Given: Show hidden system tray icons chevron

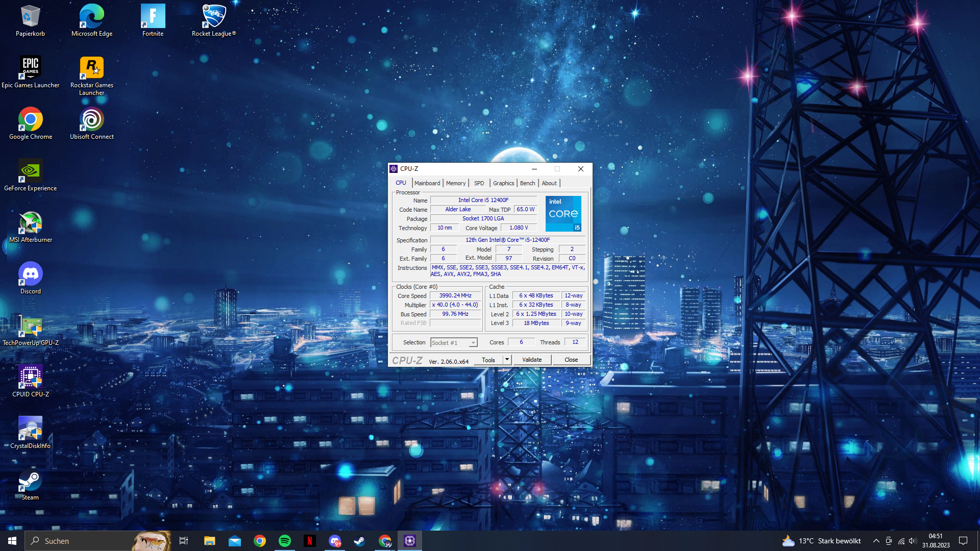Looking at the screenshot, I should (x=876, y=541).
